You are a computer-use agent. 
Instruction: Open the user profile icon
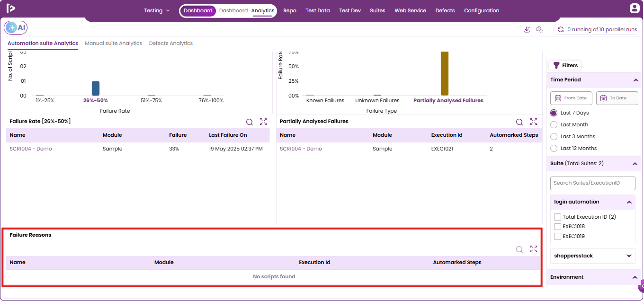[635, 8]
